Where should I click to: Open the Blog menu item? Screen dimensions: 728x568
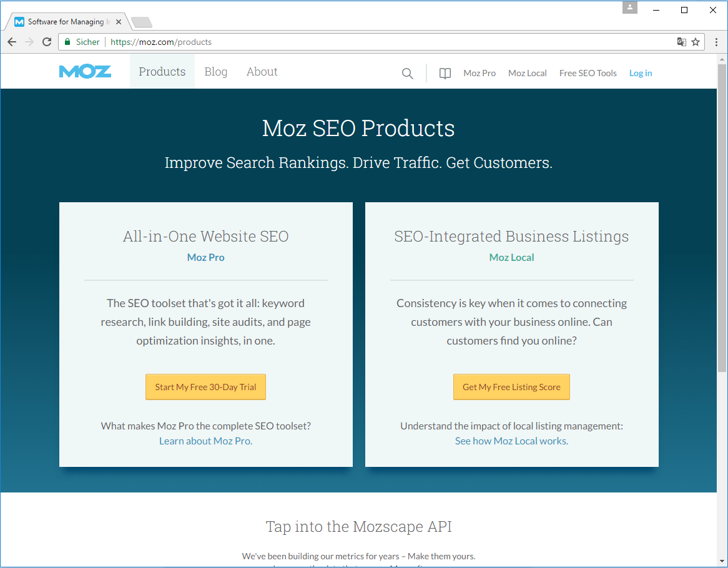pos(216,71)
